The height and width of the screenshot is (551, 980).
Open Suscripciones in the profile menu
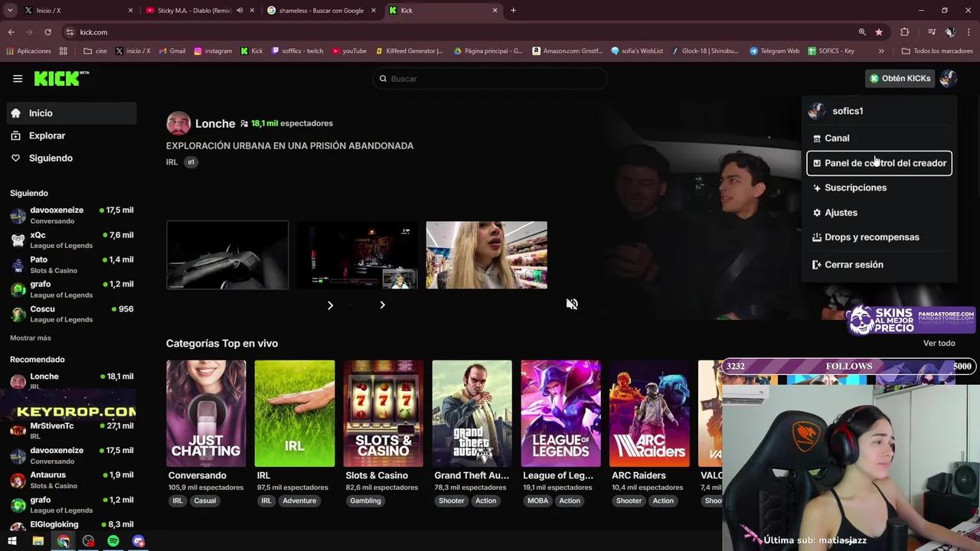coord(879,187)
